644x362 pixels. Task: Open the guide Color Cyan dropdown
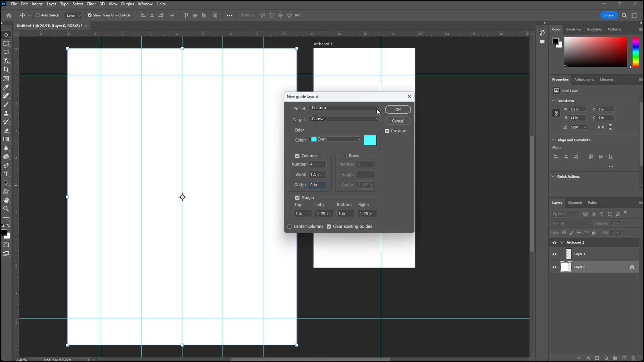pyautogui.click(x=336, y=139)
